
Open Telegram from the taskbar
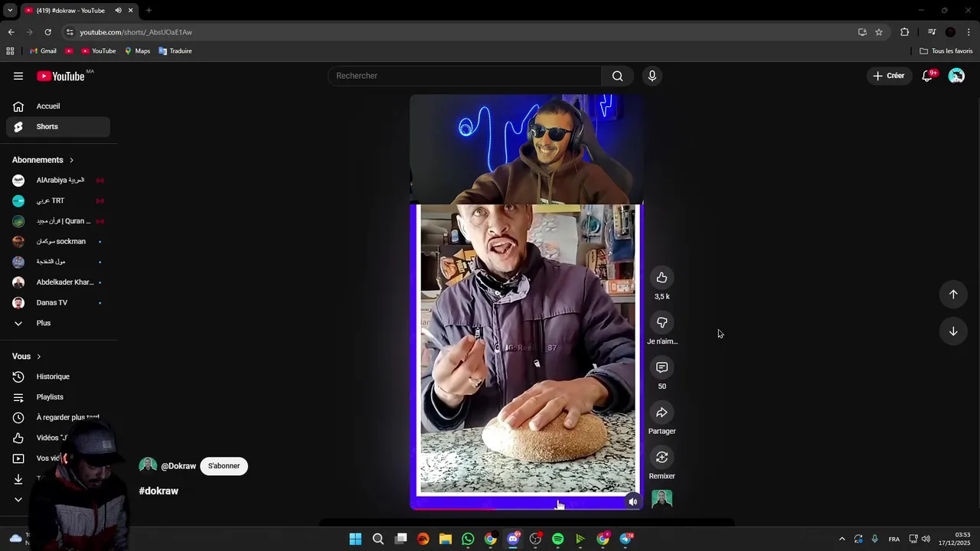click(x=626, y=539)
